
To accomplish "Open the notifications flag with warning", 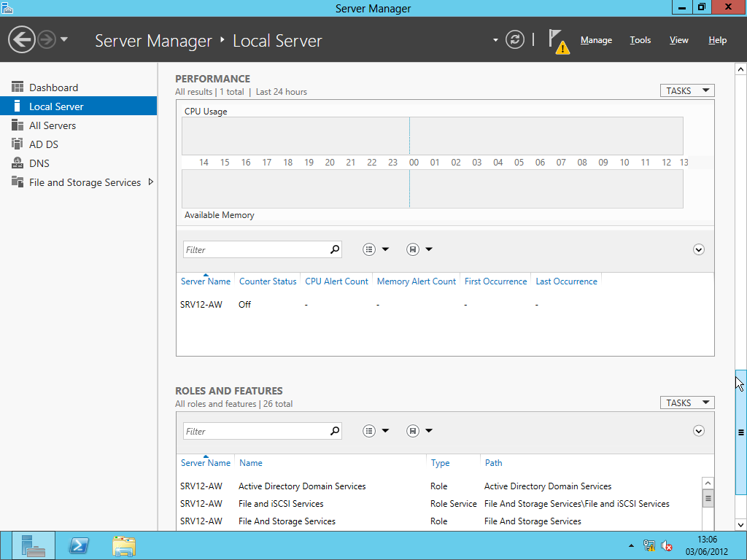I will click(x=558, y=42).
